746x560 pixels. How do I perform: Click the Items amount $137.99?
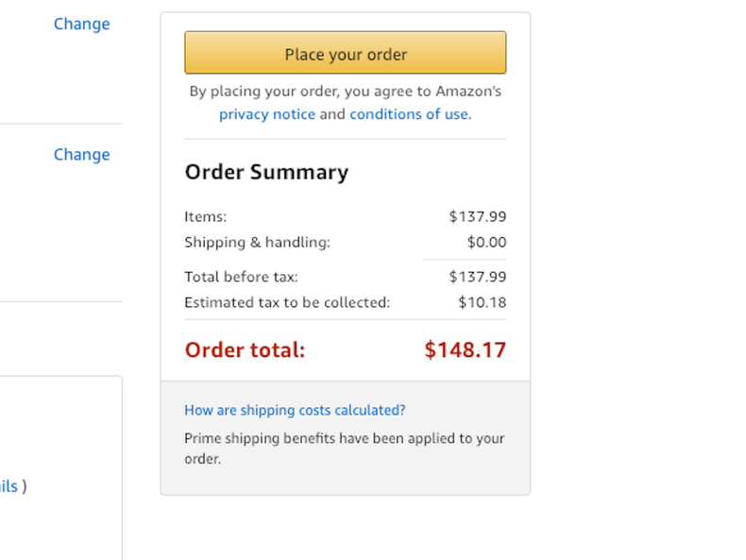[477, 216]
